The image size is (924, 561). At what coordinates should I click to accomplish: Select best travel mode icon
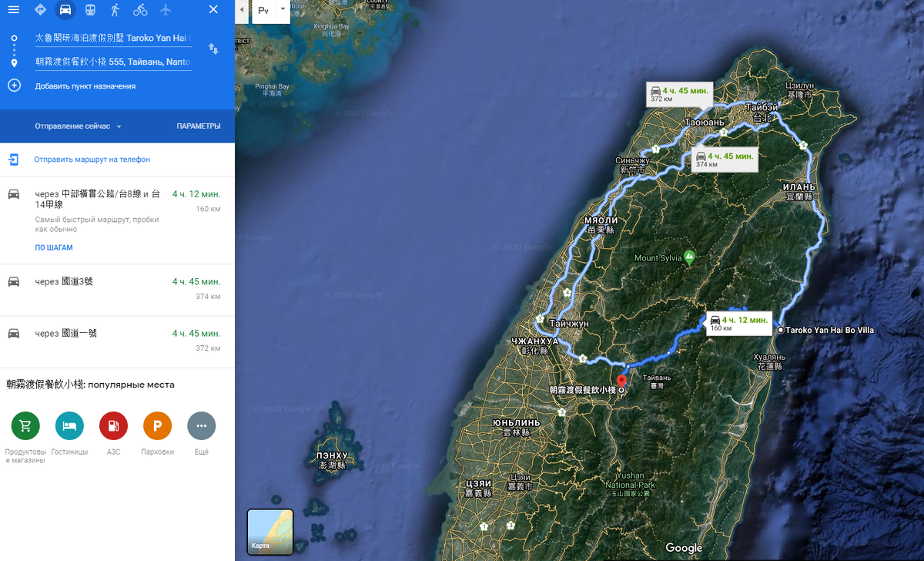[x=40, y=9]
